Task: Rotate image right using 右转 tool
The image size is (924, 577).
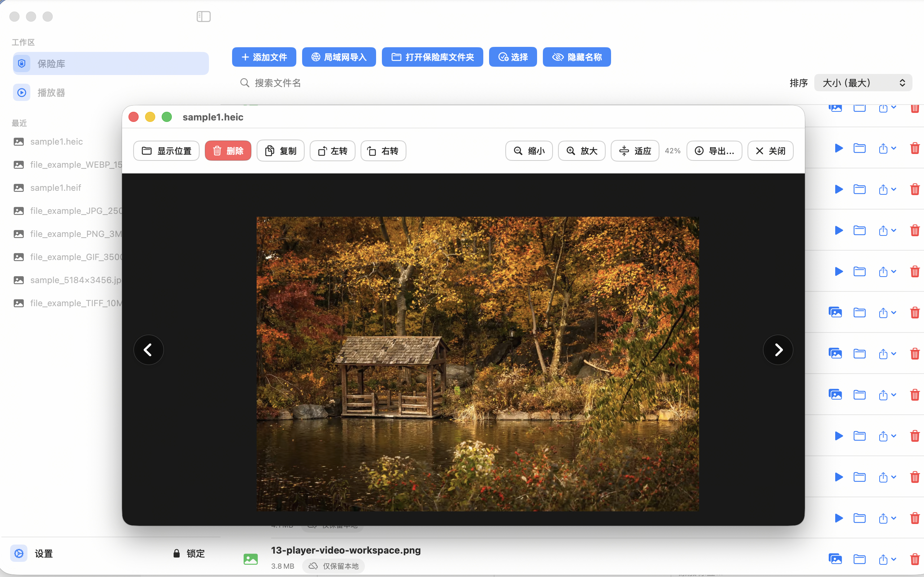Action: (x=383, y=151)
